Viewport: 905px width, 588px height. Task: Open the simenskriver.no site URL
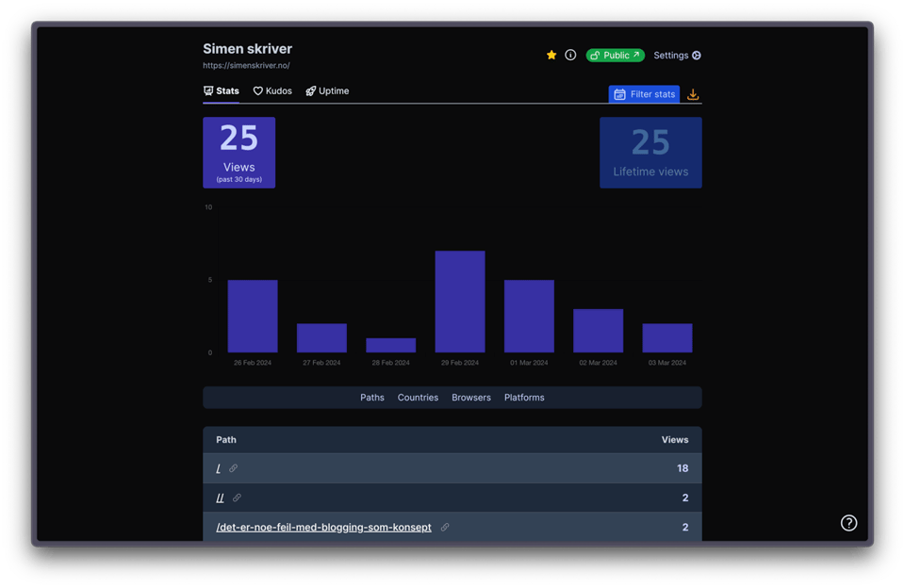coord(246,66)
